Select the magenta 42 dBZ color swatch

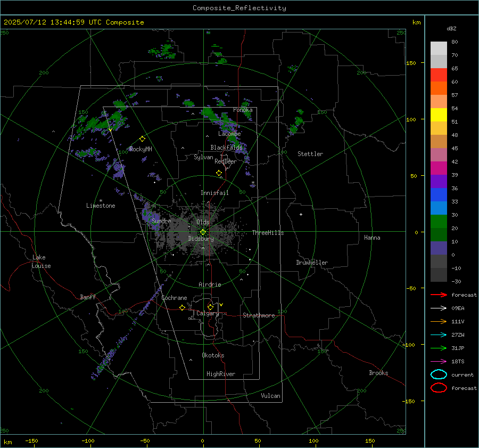[x=439, y=168]
